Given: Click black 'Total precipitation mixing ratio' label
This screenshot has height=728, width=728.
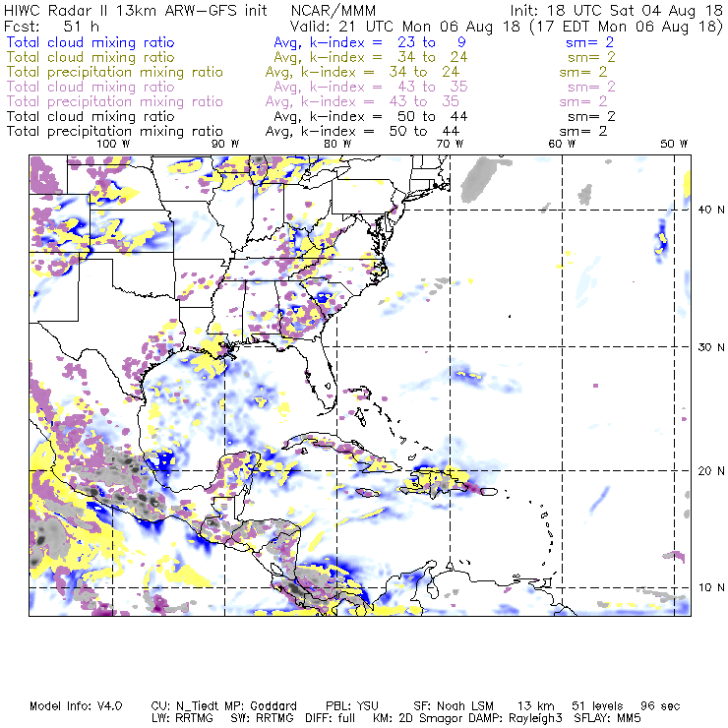Looking at the screenshot, I should coord(115,132).
